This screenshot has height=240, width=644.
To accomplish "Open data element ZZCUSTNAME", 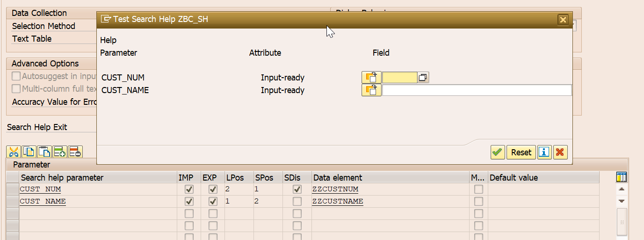I will 338,202.
